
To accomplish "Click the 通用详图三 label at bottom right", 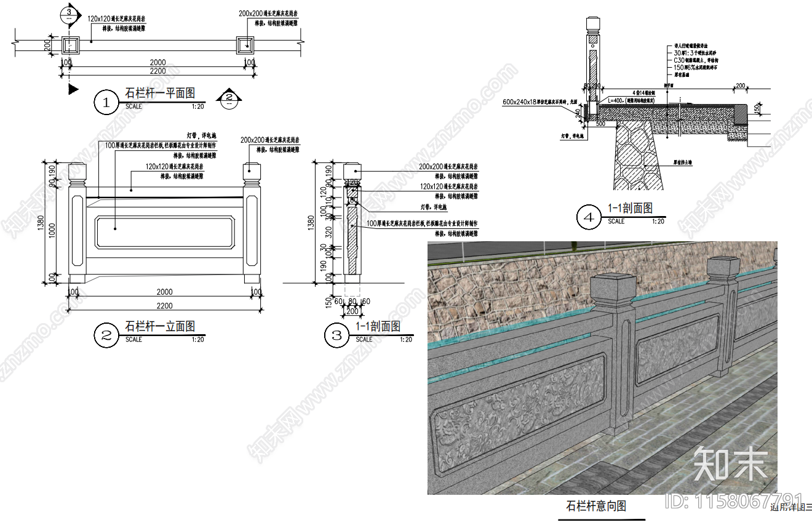I will click(x=790, y=508).
